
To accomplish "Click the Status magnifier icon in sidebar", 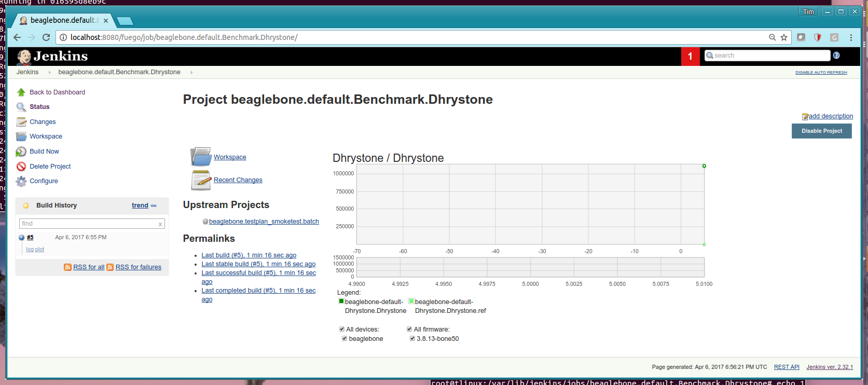I will pyautogui.click(x=21, y=107).
